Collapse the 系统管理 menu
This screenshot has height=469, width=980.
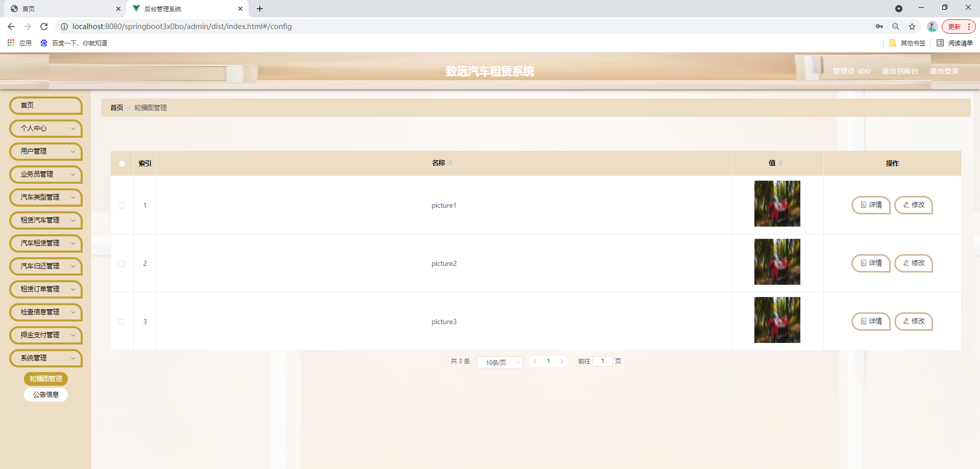pos(45,358)
